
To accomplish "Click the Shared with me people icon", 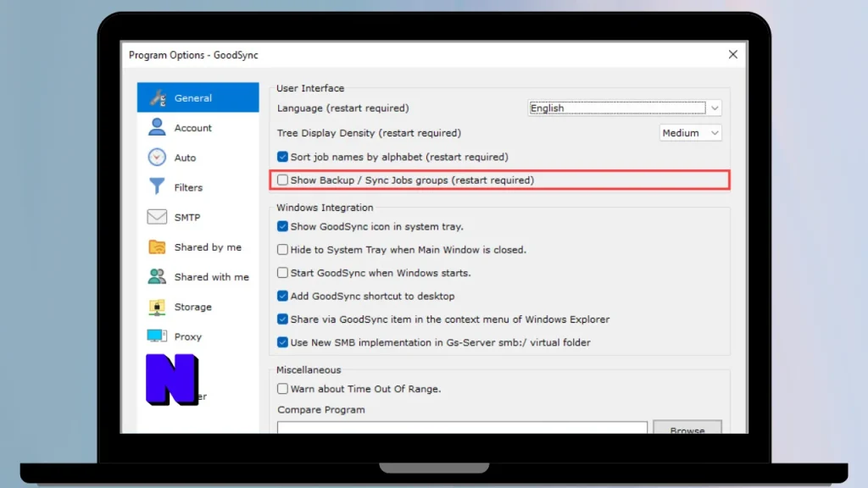I will point(157,277).
